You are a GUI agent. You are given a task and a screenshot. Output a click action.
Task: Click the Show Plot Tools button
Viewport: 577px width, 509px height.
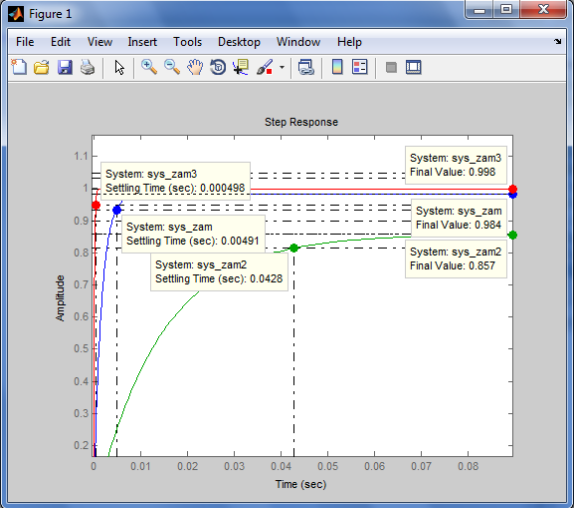pyautogui.click(x=413, y=67)
